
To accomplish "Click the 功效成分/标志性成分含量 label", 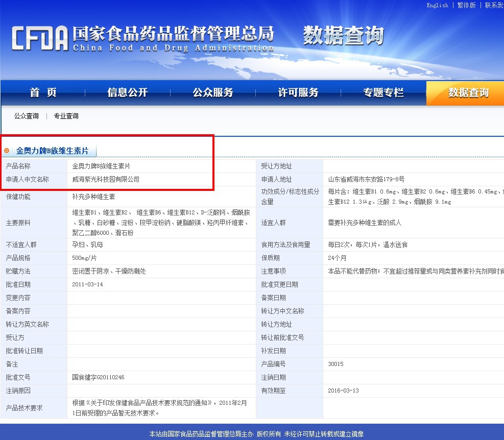I will tap(290, 197).
